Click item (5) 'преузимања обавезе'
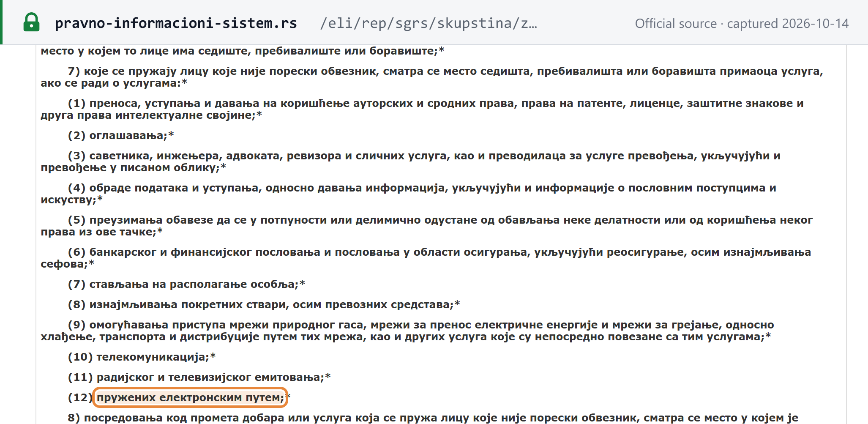868x424 pixels. point(427,226)
